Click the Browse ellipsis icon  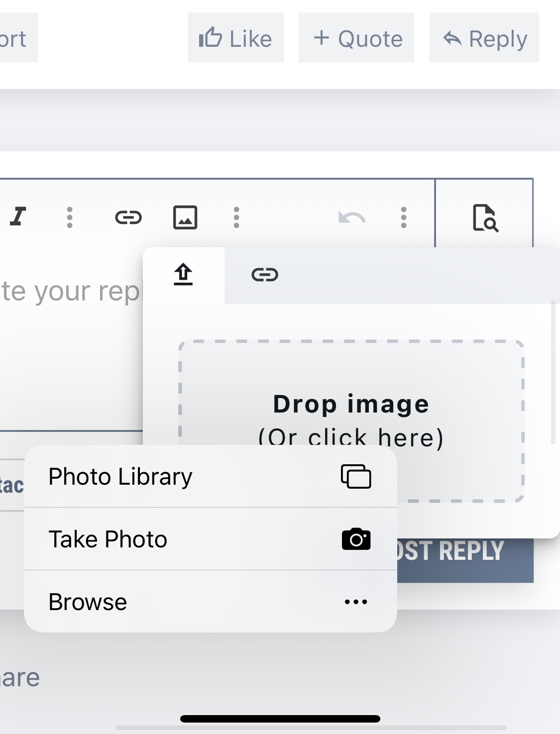click(x=356, y=602)
